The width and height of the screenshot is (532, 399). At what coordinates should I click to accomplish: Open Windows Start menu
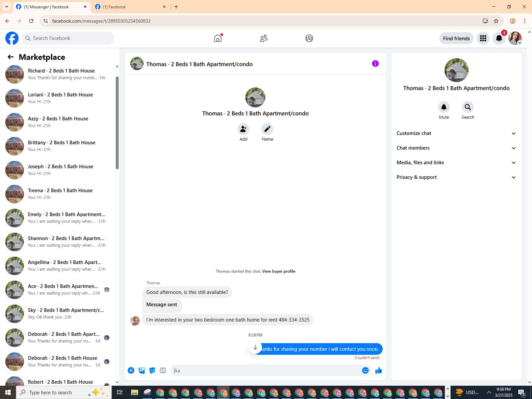point(8,392)
